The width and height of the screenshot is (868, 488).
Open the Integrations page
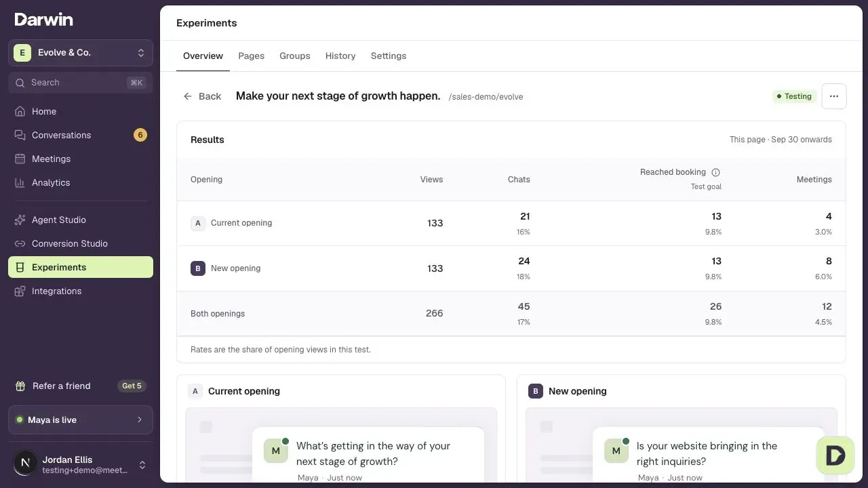tap(81, 291)
